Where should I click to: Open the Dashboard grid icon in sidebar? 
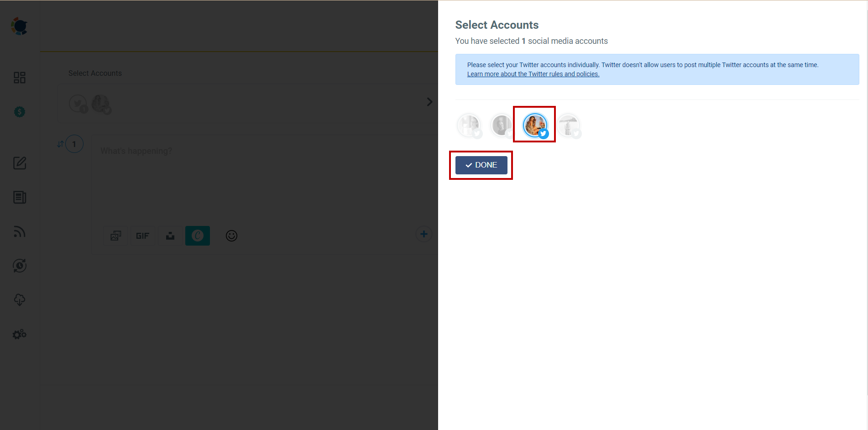click(19, 78)
